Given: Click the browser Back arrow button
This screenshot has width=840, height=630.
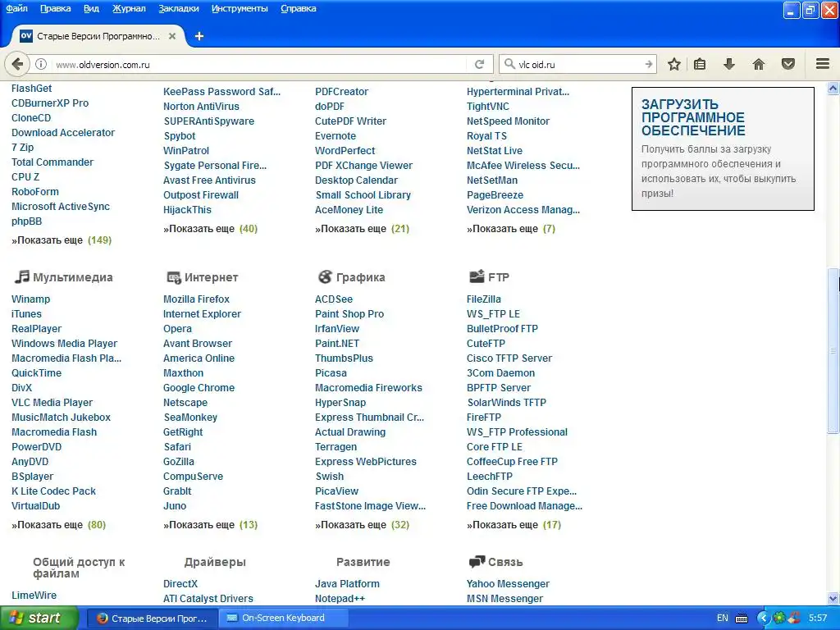Looking at the screenshot, I should [x=17, y=64].
